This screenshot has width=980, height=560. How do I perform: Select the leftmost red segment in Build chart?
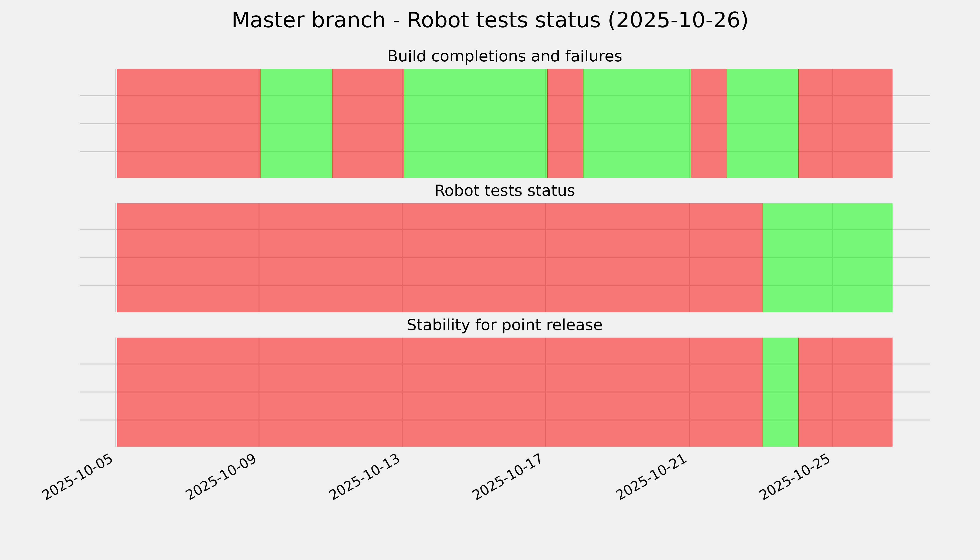pyautogui.click(x=189, y=123)
